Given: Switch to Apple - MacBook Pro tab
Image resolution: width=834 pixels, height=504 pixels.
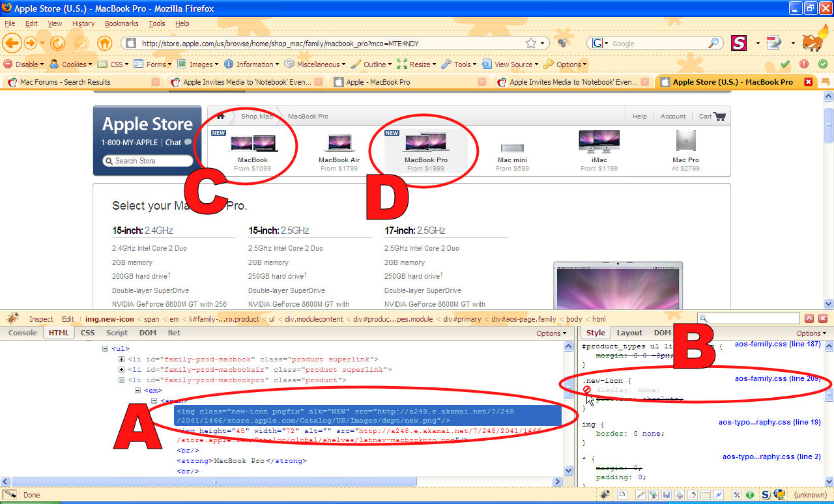Looking at the screenshot, I should pos(410,82).
